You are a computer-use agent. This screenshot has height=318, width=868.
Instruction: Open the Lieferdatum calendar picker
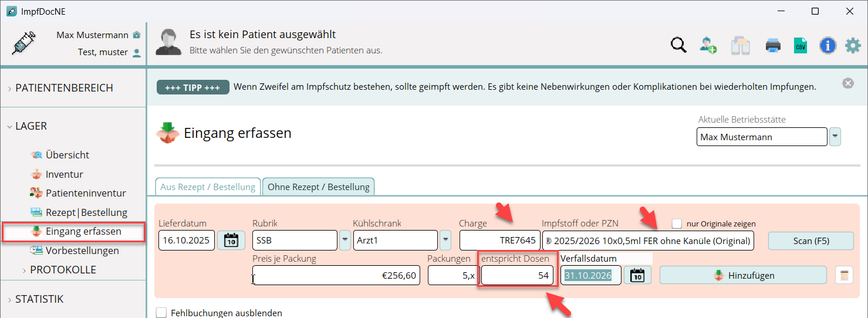point(231,241)
